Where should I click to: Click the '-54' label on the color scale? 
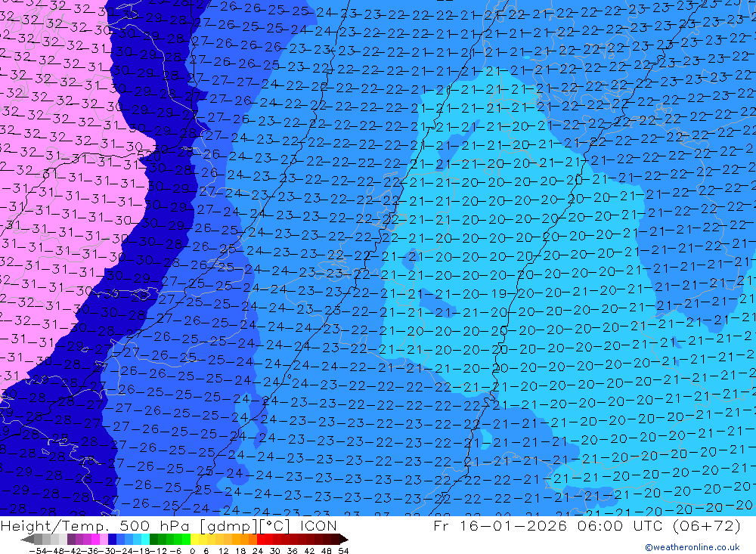[38, 551]
